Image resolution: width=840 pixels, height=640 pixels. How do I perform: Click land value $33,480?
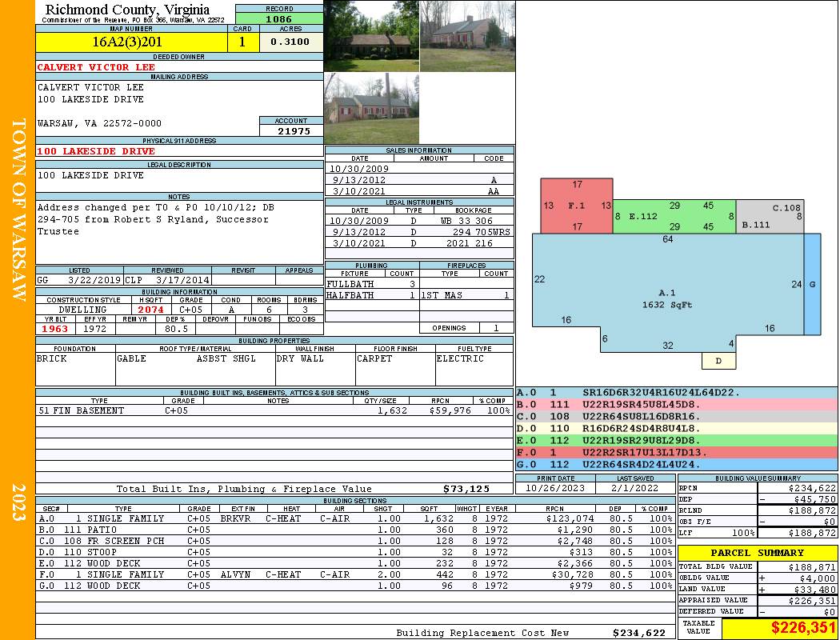tap(814, 590)
